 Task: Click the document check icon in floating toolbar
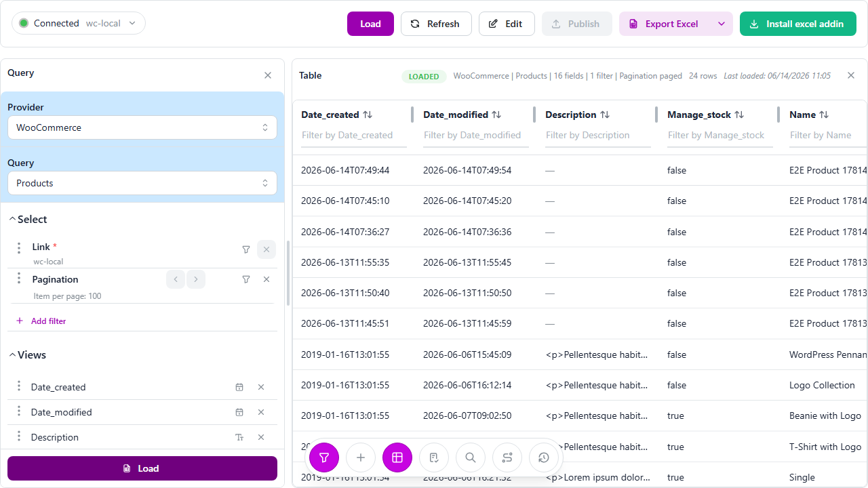[x=434, y=457]
